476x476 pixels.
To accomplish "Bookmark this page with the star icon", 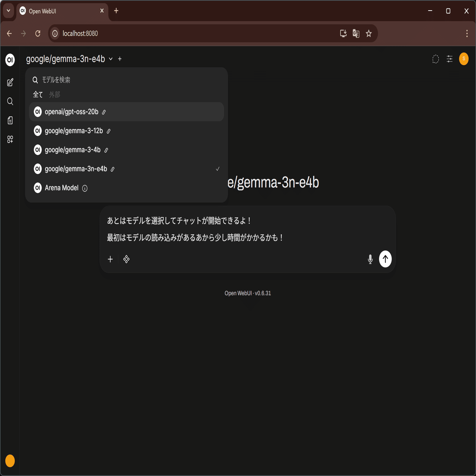I will tap(369, 33).
